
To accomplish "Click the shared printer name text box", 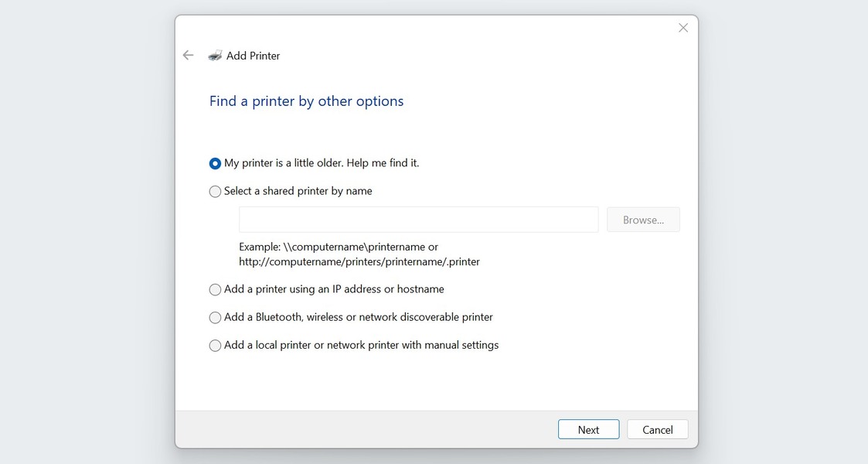I will pos(417,219).
